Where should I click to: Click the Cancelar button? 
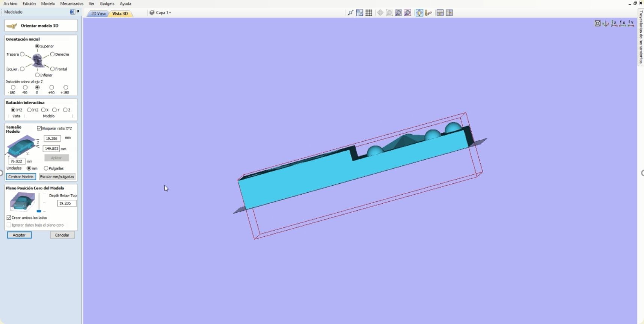click(x=62, y=235)
